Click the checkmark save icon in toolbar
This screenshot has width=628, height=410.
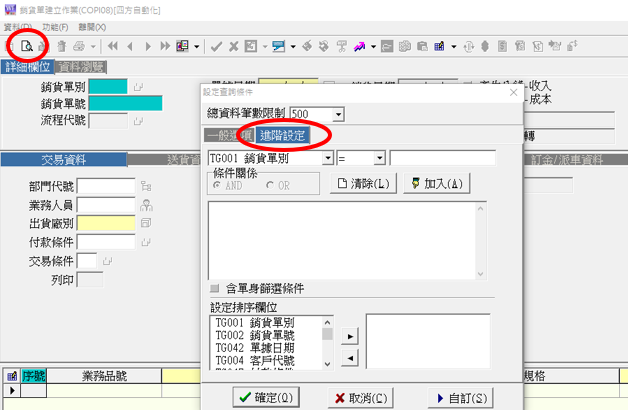[x=216, y=46]
